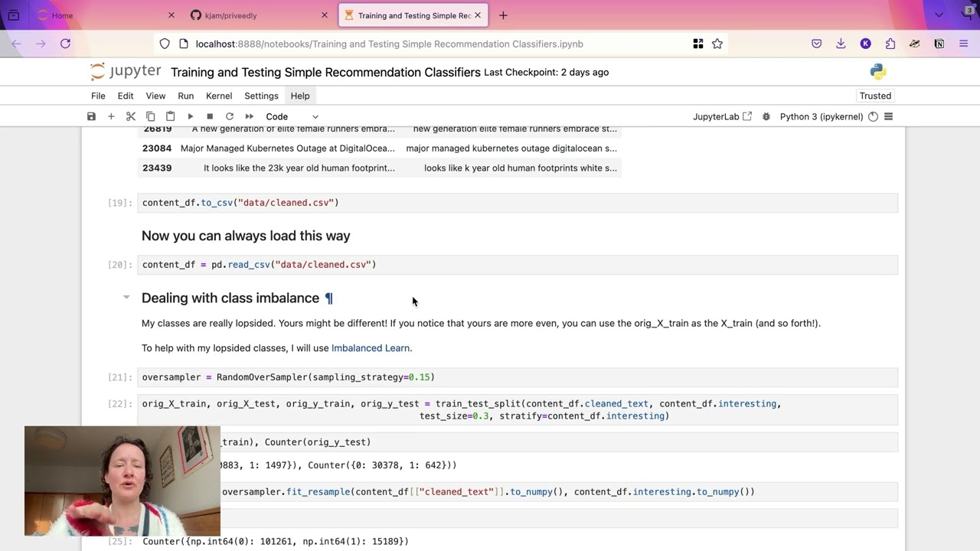The height and width of the screenshot is (551, 980).
Task: Open the QR/extensions grid icon in address bar
Action: tap(698, 44)
